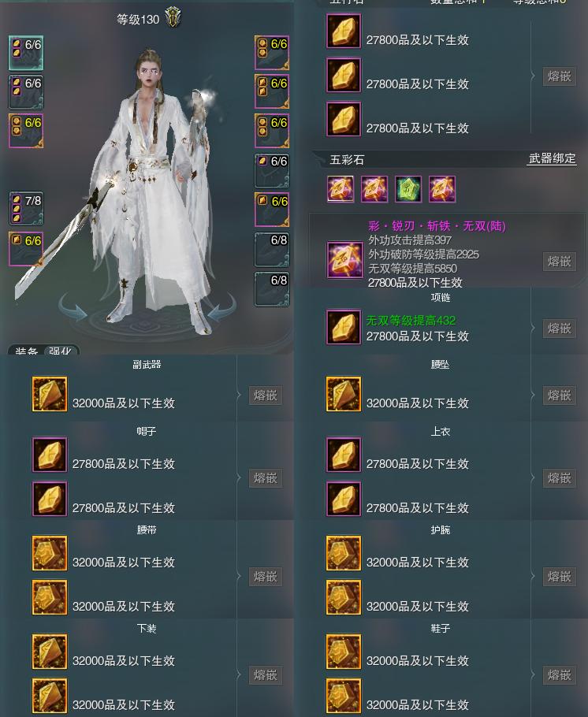Select the 彩·锐刃·斩铁·无双 stone icon

344,260
